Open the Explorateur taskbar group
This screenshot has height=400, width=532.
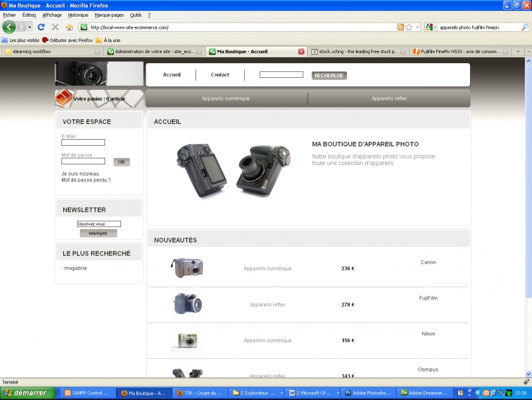257,393
